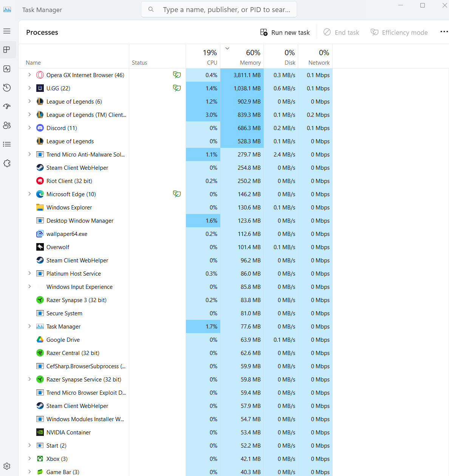Open Startup apps page in sidebar
The width and height of the screenshot is (449, 476).
pyautogui.click(x=7, y=107)
